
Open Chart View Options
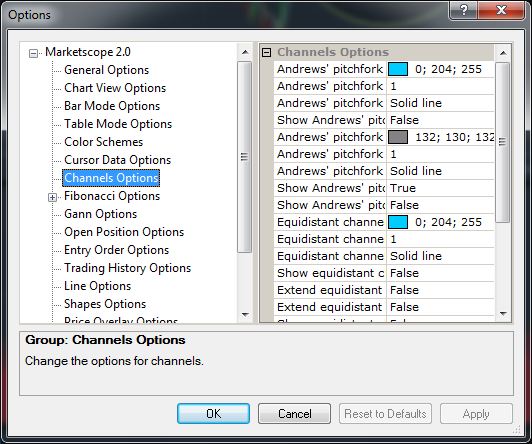(x=115, y=88)
